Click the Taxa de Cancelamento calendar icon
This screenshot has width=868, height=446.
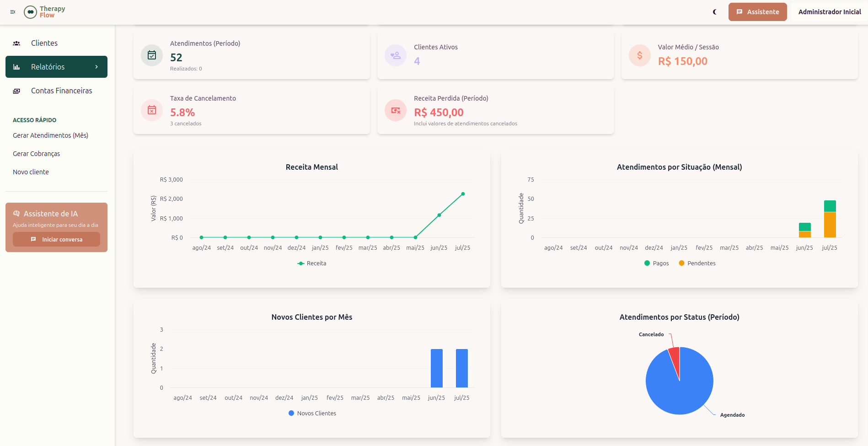coord(152,110)
